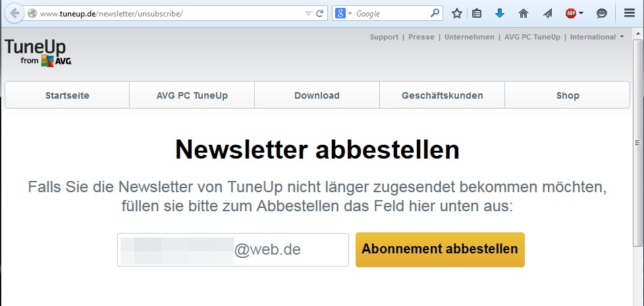The height and width of the screenshot is (306, 644).
Task: Open the Firefox hamburger menu
Action: coord(630,13)
